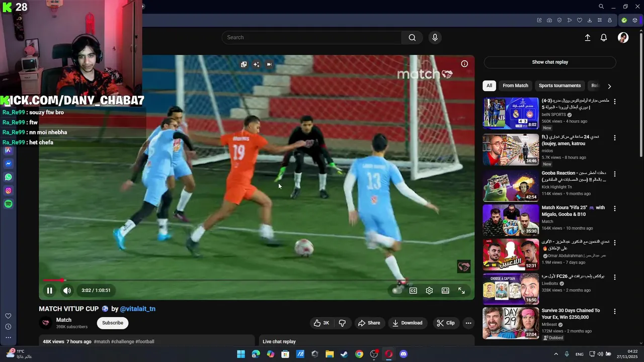The width and height of the screenshot is (644, 362).
Task: Open YouTube create upload icon
Action: [x=587, y=38]
